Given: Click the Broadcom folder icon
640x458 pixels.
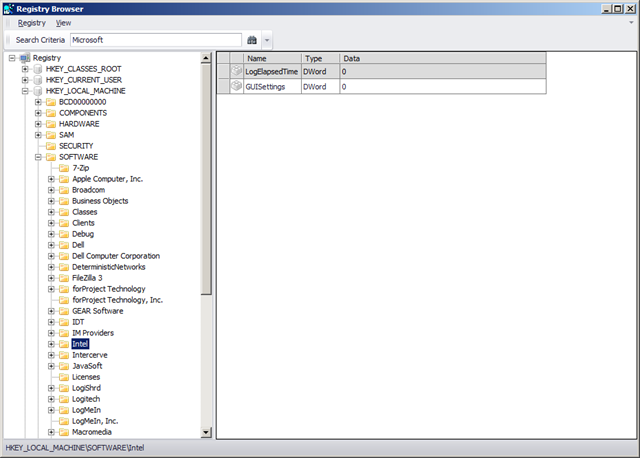Looking at the screenshot, I should (x=64, y=190).
